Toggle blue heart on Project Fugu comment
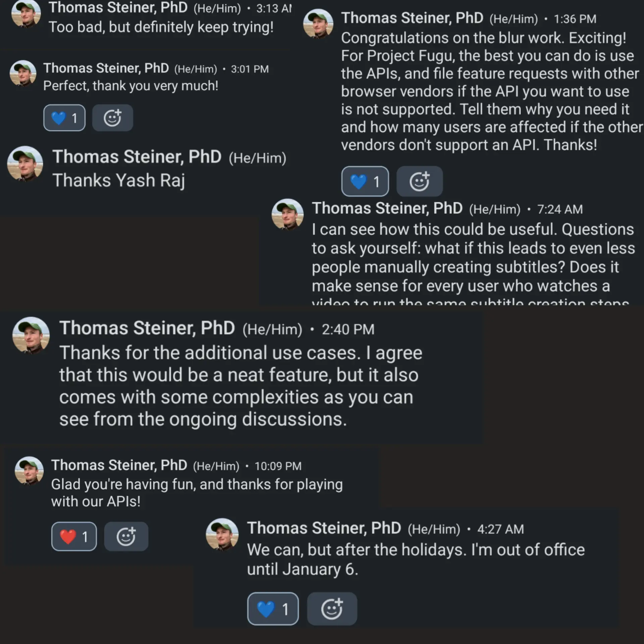 365,181
